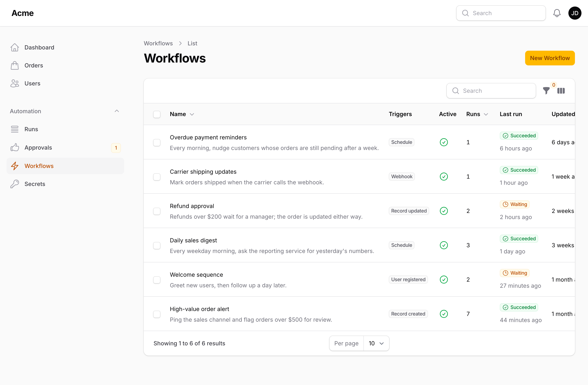Image resolution: width=588 pixels, height=385 pixels.
Task: Open Approvals in the Automation menu
Action: (x=65, y=147)
